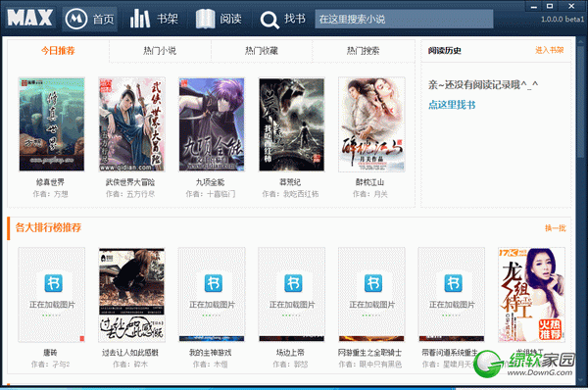This screenshot has width=588, height=390.
Task: Switch to the 热门收藏 tab
Action: click(262, 51)
